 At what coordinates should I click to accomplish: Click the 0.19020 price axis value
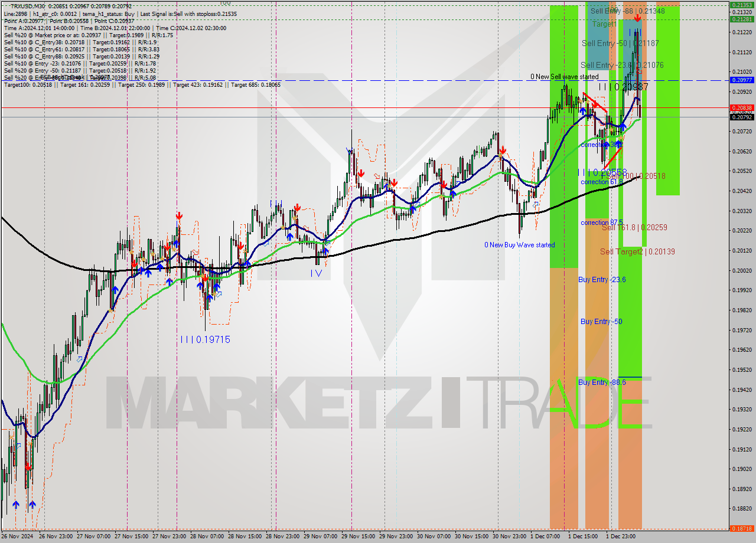742,469
